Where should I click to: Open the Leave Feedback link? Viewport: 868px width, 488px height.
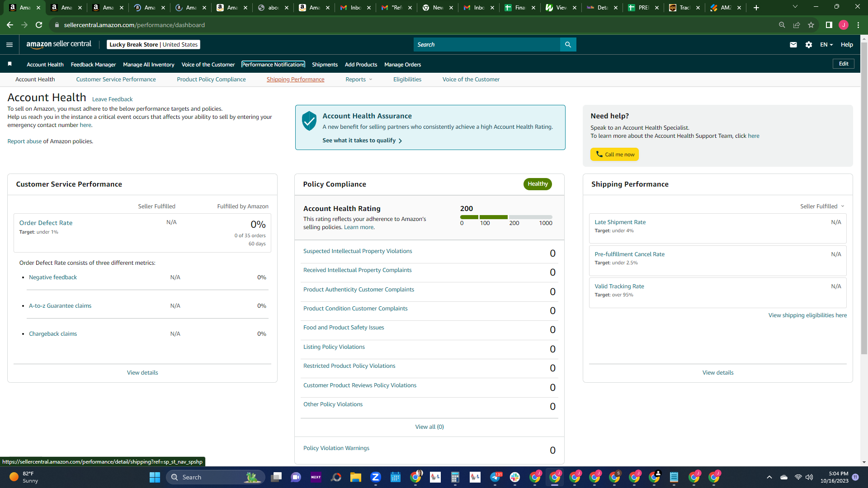coord(112,99)
